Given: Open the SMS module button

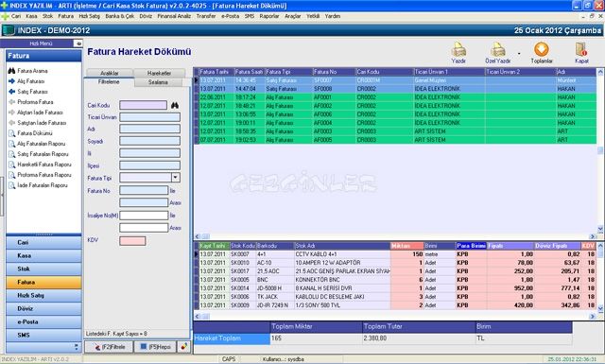Looking at the screenshot, I should pos(43,335).
